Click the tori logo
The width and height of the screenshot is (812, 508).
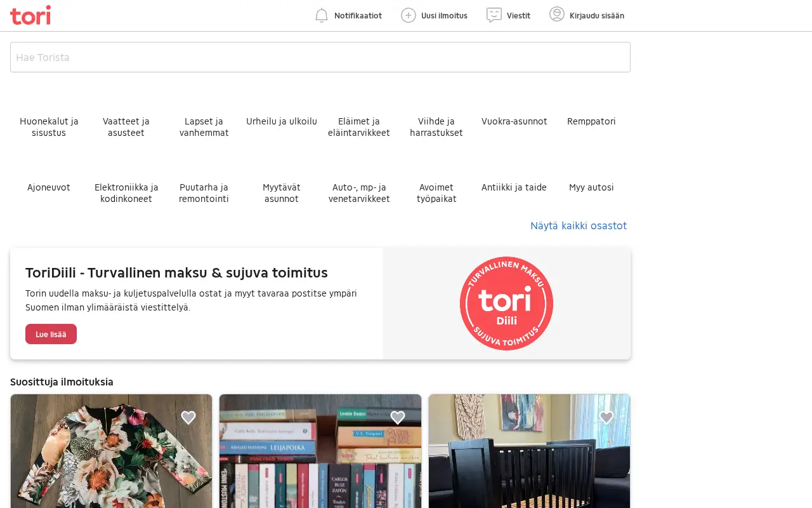click(x=30, y=15)
